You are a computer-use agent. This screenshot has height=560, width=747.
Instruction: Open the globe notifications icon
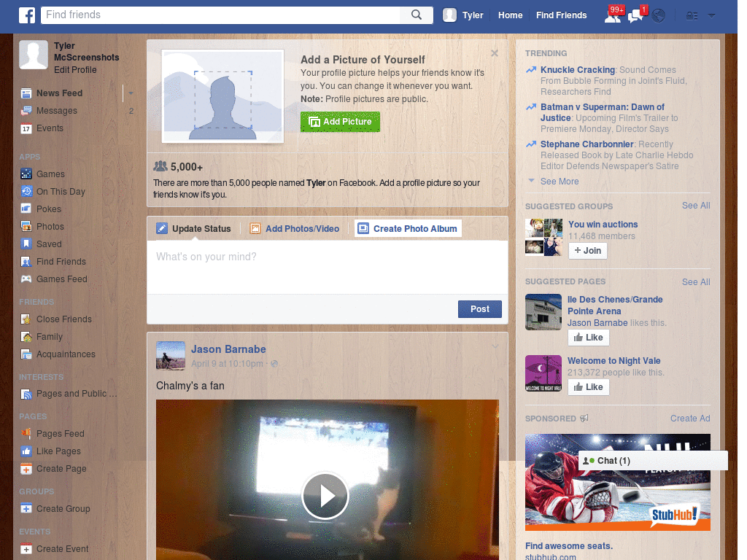[x=659, y=16]
